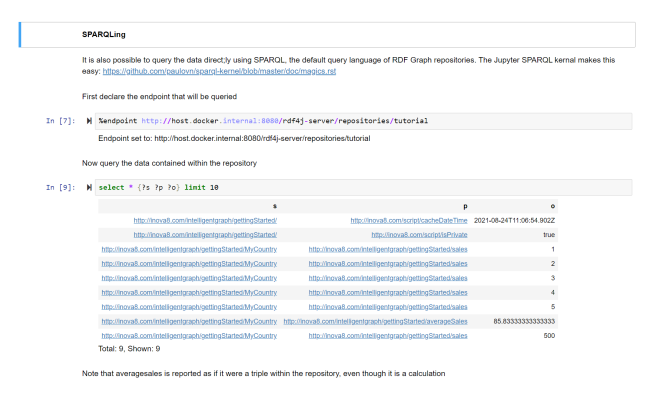Viewport: 646px width, 394px height.
Task: Click the object value '4' cell
Action: [552, 293]
